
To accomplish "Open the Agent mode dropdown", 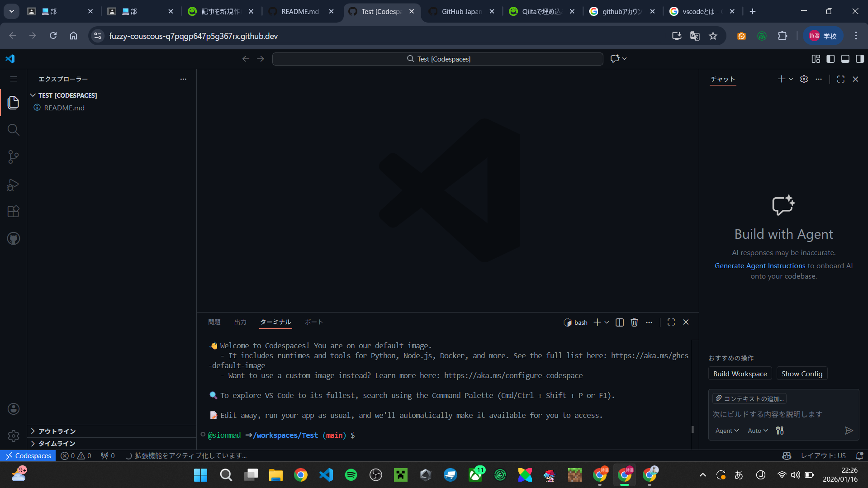I will tap(727, 431).
